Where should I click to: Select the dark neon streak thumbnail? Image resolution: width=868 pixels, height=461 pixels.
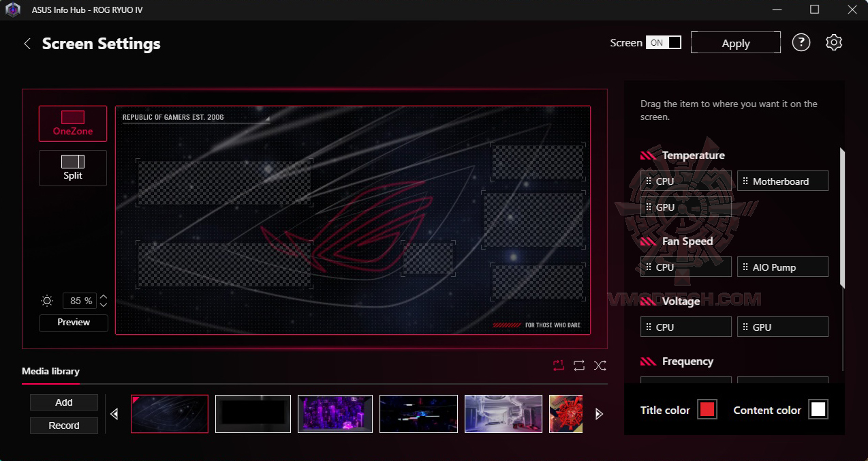[x=418, y=414]
